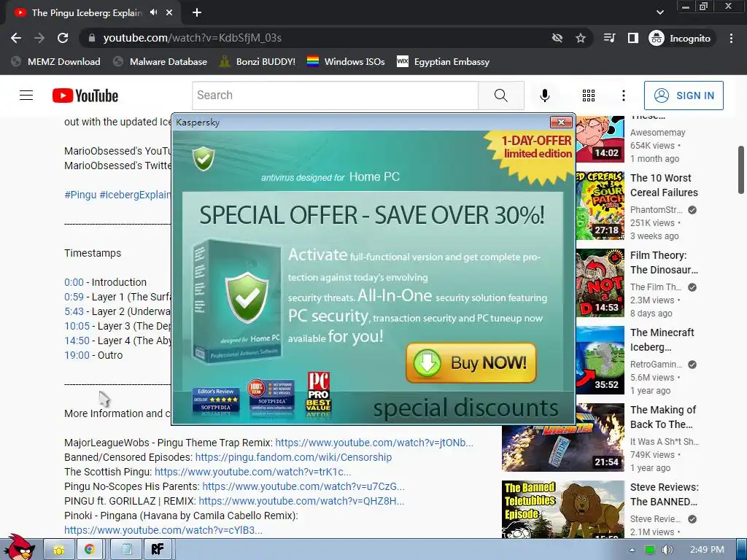747x560 pixels.
Task: Jump to 0:00 Introduction timestamp
Action: pyautogui.click(x=74, y=282)
